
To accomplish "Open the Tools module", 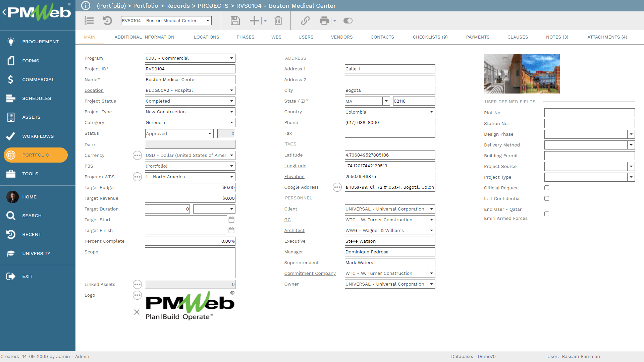I will click(38, 174).
